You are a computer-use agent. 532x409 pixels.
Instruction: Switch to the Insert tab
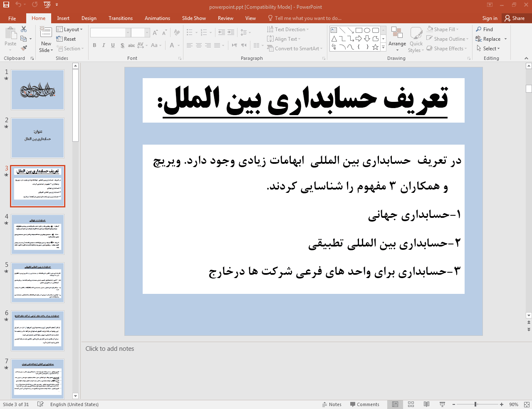click(63, 18)
